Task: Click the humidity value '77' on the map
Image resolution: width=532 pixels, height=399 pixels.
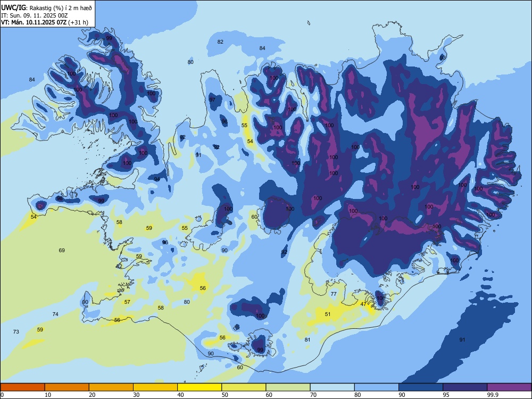Action: (x=334, y=294)
